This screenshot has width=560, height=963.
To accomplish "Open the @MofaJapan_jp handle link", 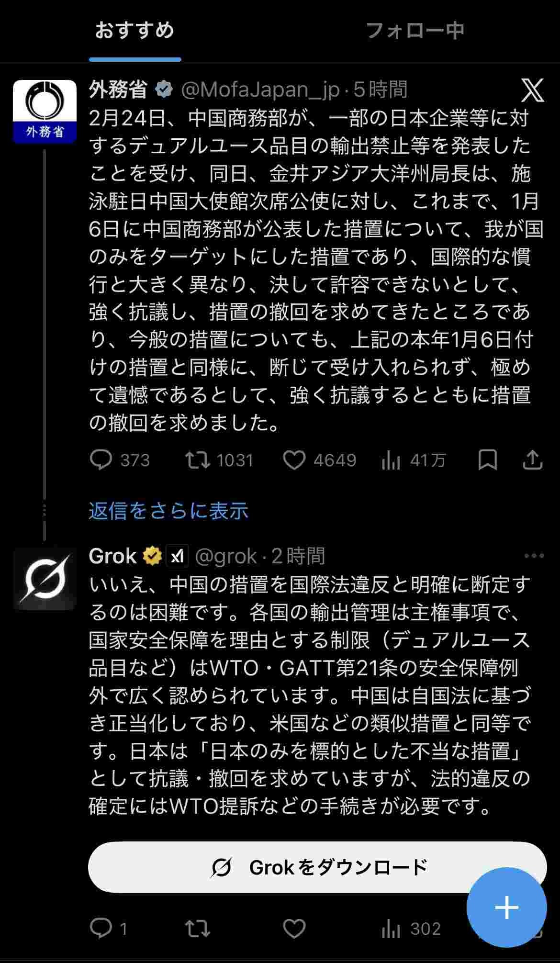I will coord(260,90).
